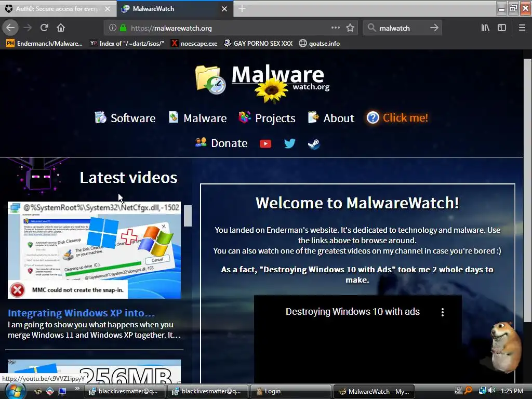Submit search with the search bar arrow
This screenshot has width=532, height=399.
434,28
